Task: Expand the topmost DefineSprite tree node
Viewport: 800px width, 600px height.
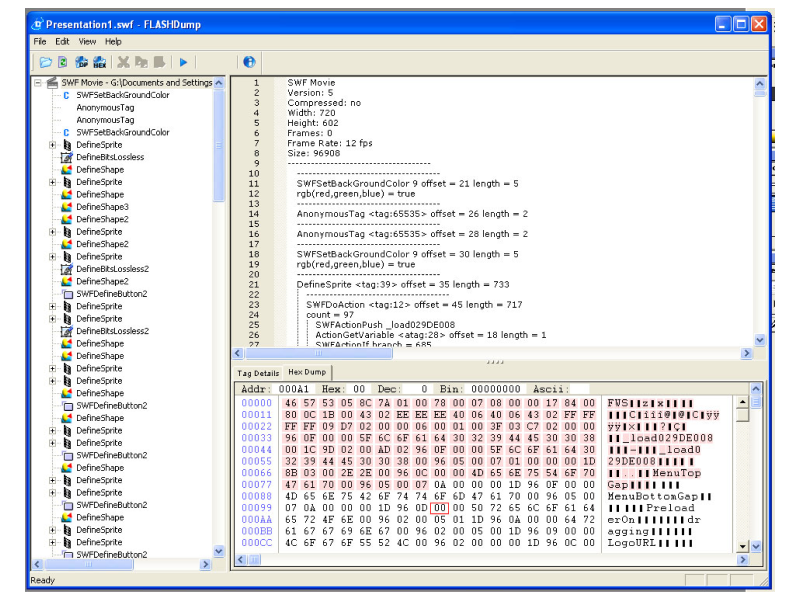Action: click(x=52, y=145)
